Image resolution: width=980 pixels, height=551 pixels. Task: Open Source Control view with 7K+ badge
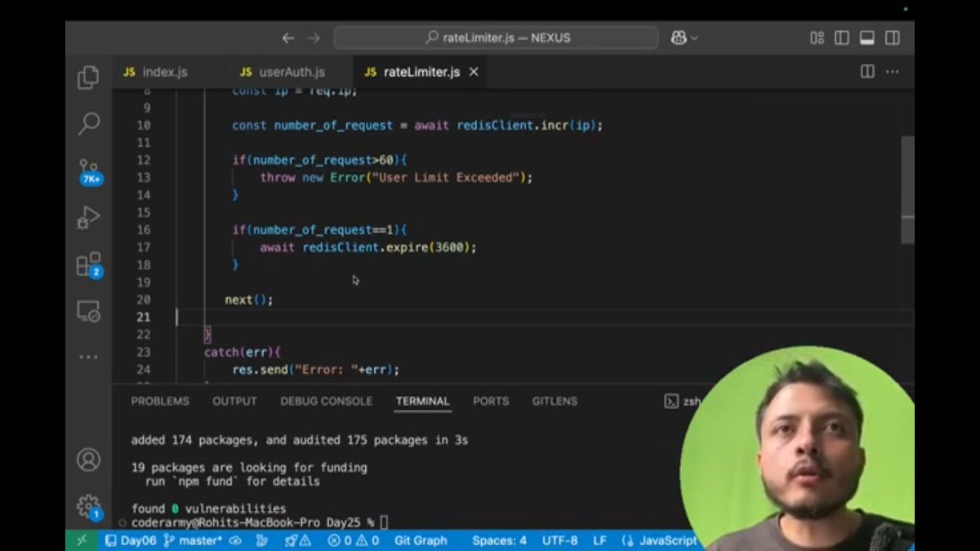(x=89, y=171)
